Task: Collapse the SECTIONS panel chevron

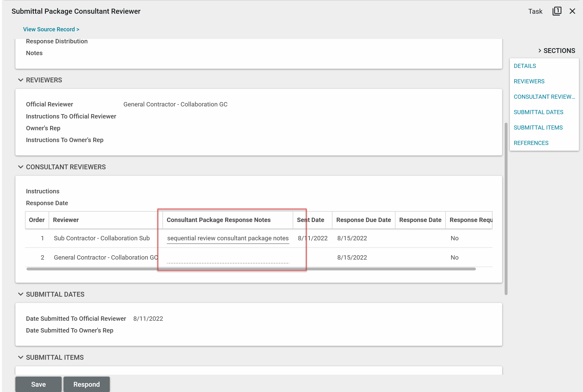Action: coord(539,51)
